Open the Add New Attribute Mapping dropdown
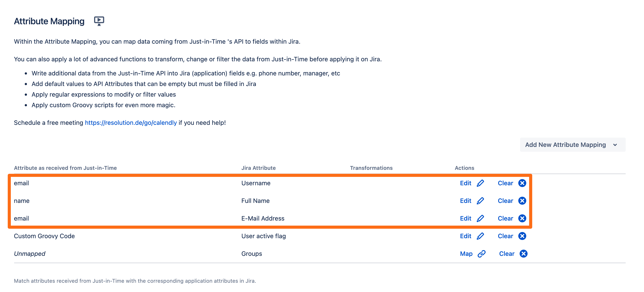This screenshot has height=292, width=644. coord(565,145)
